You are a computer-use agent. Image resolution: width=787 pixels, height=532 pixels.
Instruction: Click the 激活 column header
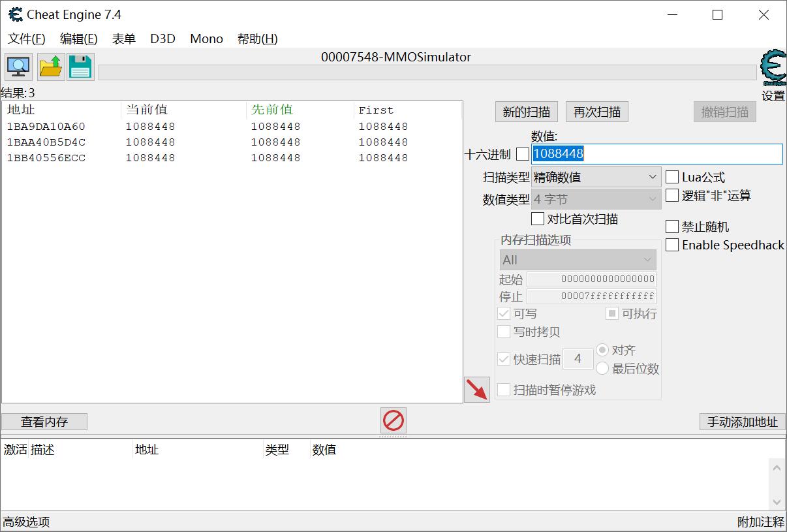pos(15,450)
